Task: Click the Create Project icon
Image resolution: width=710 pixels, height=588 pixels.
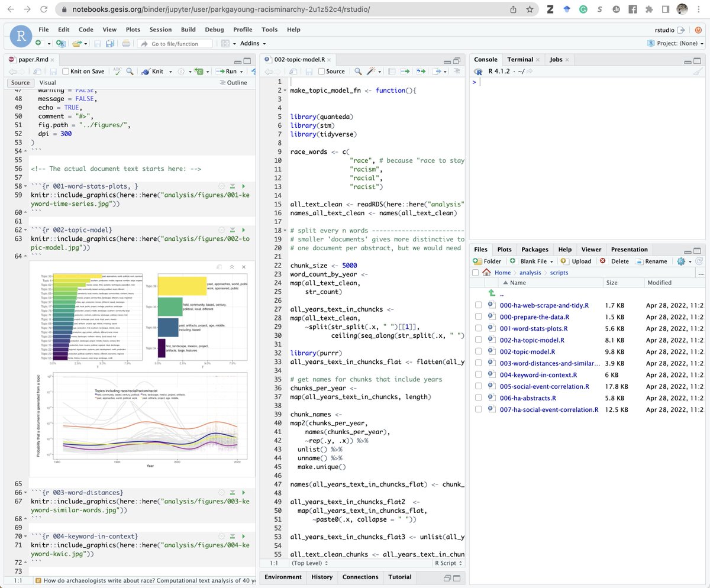Action: (x=60, y=43)
